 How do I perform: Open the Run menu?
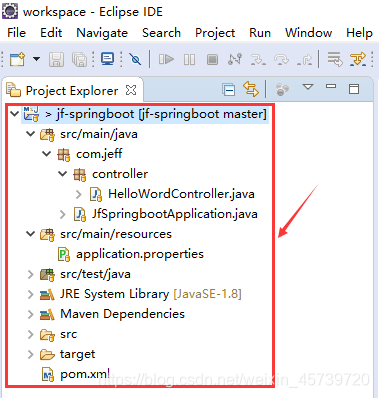tap(260, 33)
